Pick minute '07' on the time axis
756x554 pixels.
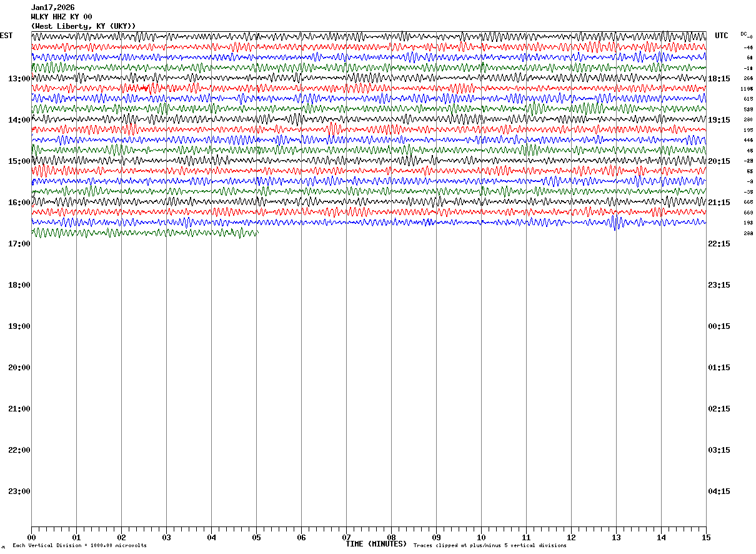[x=346, y=537]
